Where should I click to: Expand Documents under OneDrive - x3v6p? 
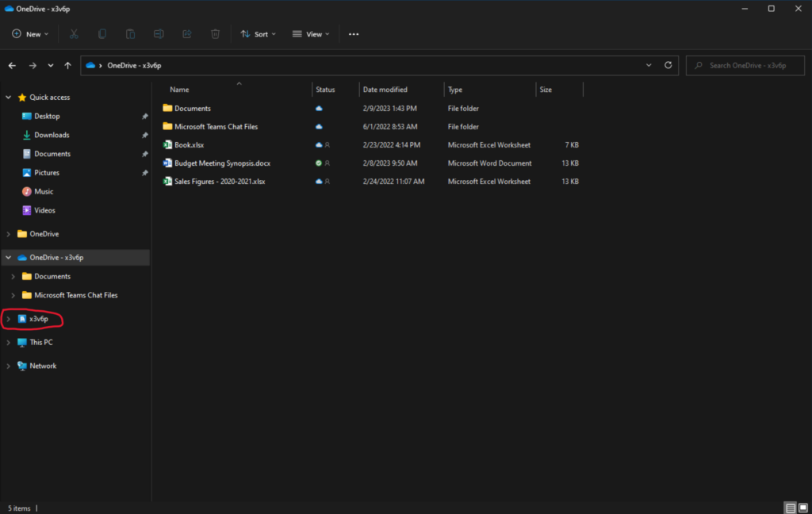click(x=13, y=277)
